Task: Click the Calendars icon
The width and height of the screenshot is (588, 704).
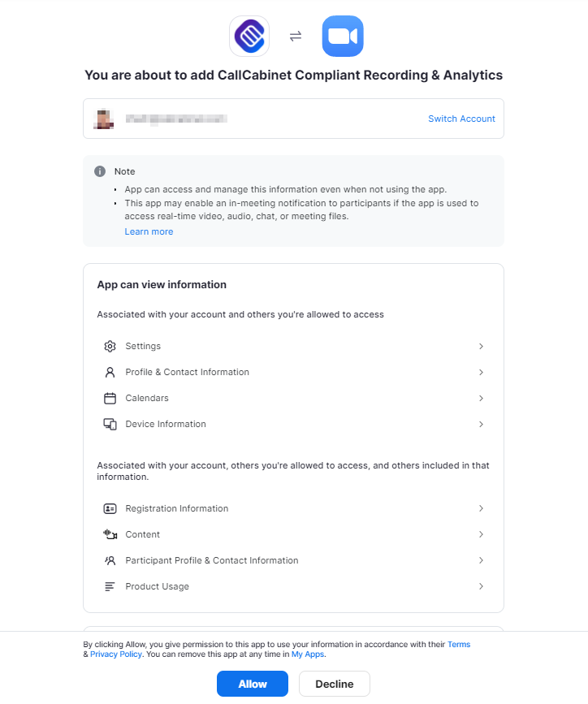Action: (x=110, y=398)
